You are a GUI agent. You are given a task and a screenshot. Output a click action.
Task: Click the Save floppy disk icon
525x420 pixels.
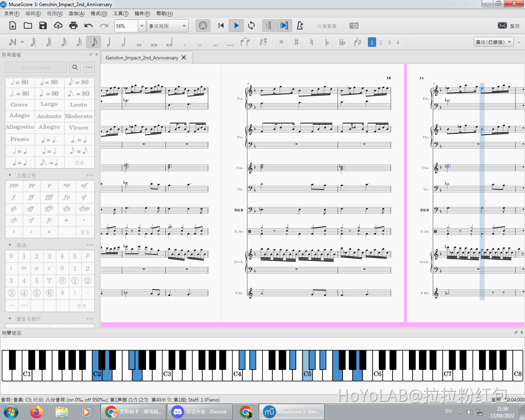pos(43,25)
